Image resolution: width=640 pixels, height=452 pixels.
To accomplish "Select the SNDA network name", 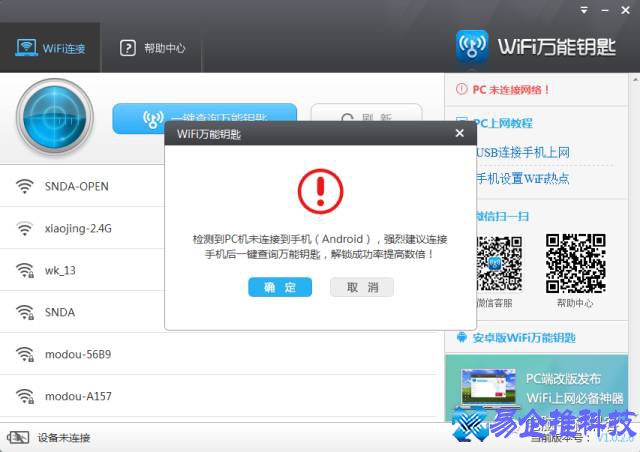I will click(x=60, y=312).
